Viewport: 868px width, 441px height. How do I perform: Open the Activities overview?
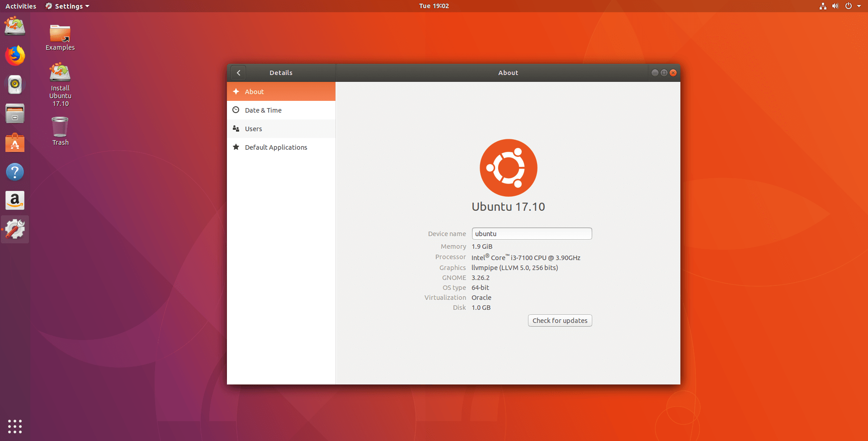pyautogui.click(x=21, y=6)
